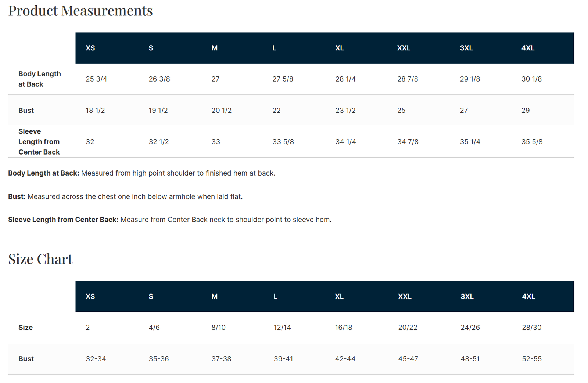Viewport: 588px width, 383px height.
Task: Click the Size row label in Size Chart
Action: 26,328
